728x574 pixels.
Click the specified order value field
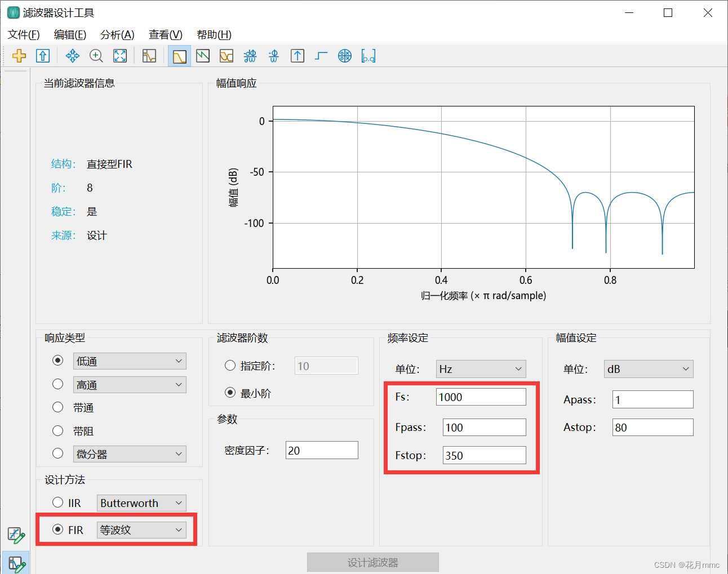pyautogui.click(x=326, y=366)
